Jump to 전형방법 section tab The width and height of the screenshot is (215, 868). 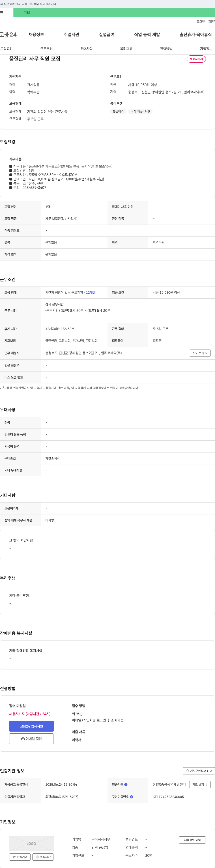point(166,49)
